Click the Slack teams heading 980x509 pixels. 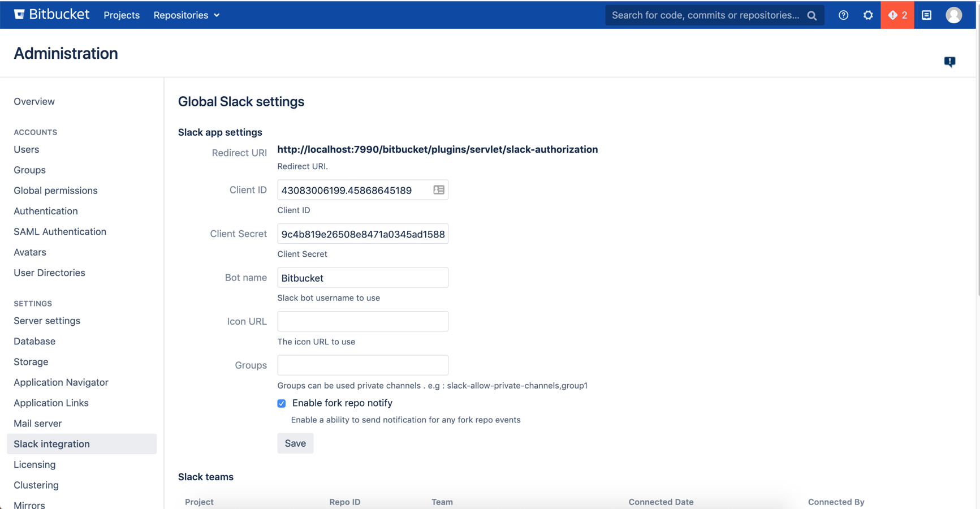point(206,477)
